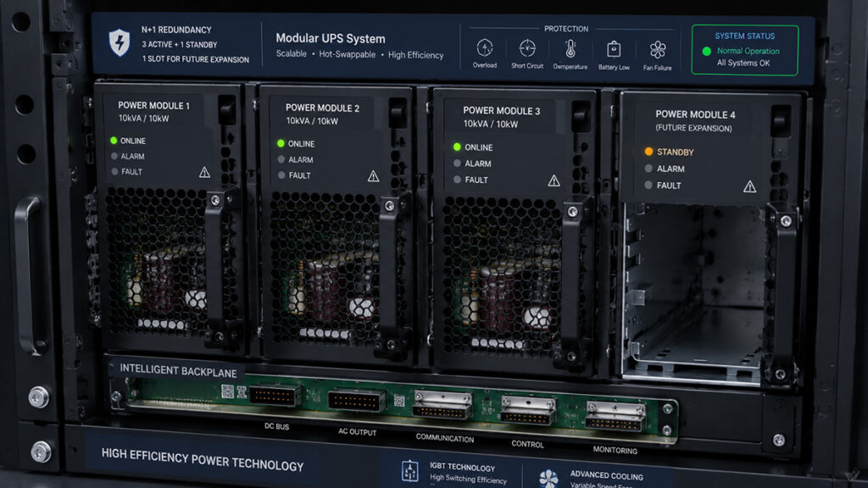Click the DC BUS backplane connector

275,396
